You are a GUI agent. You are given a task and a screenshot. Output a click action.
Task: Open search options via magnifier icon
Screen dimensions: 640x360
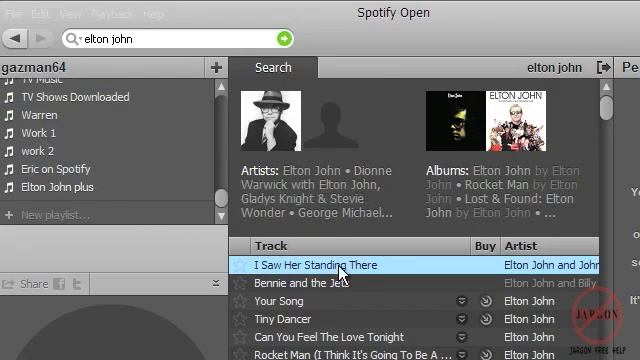[x=72, y=39]
